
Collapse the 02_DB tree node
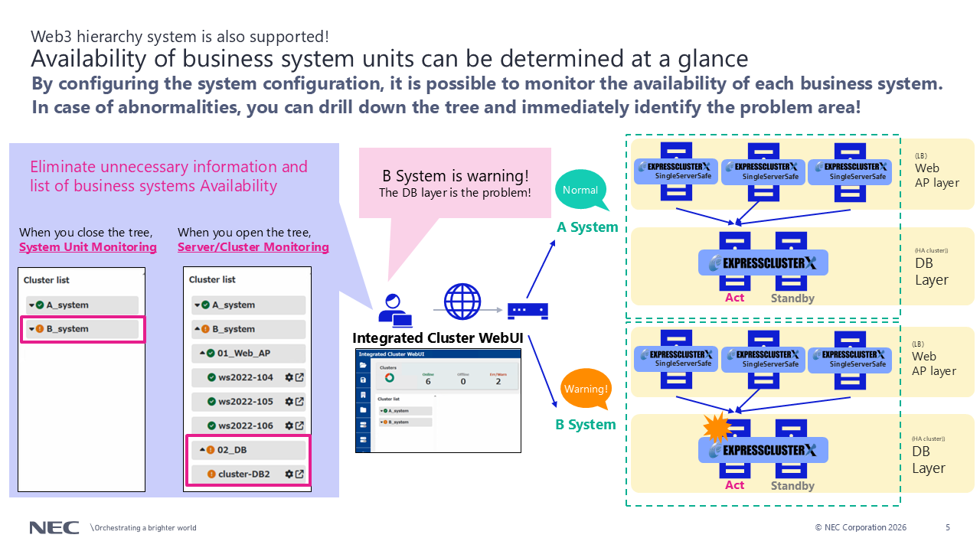(x=202, y=450)
